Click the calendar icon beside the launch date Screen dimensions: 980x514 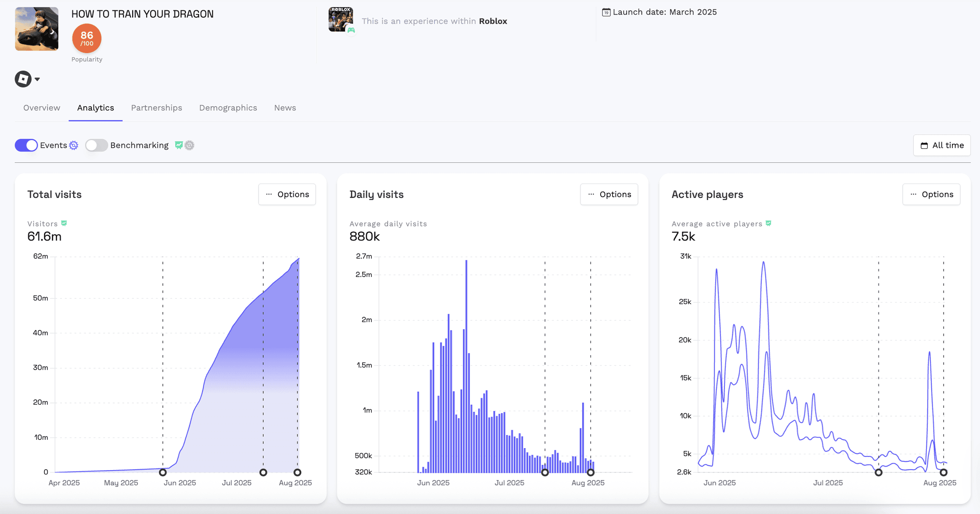pos(606,13)
